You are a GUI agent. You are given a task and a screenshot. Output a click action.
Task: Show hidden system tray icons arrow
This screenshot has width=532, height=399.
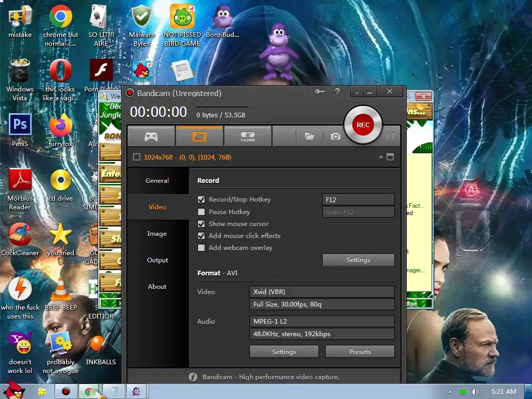[x=450, y=392]
